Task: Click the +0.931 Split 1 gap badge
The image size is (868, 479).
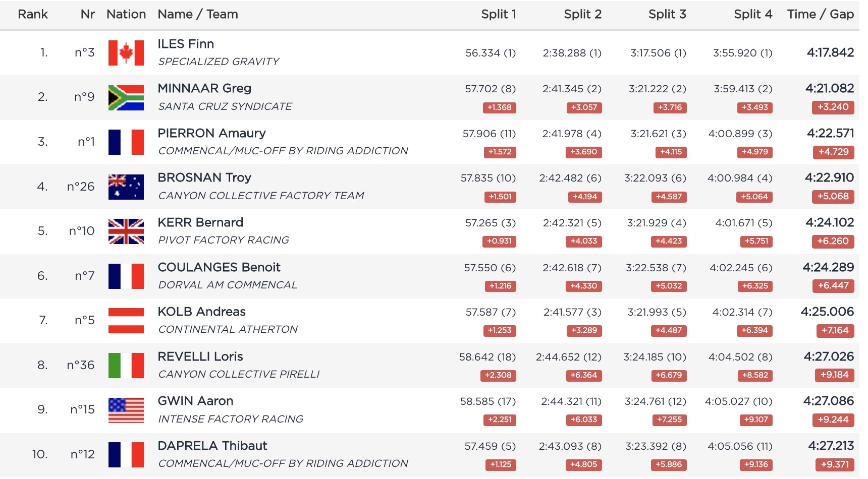Action: point(499,241)
